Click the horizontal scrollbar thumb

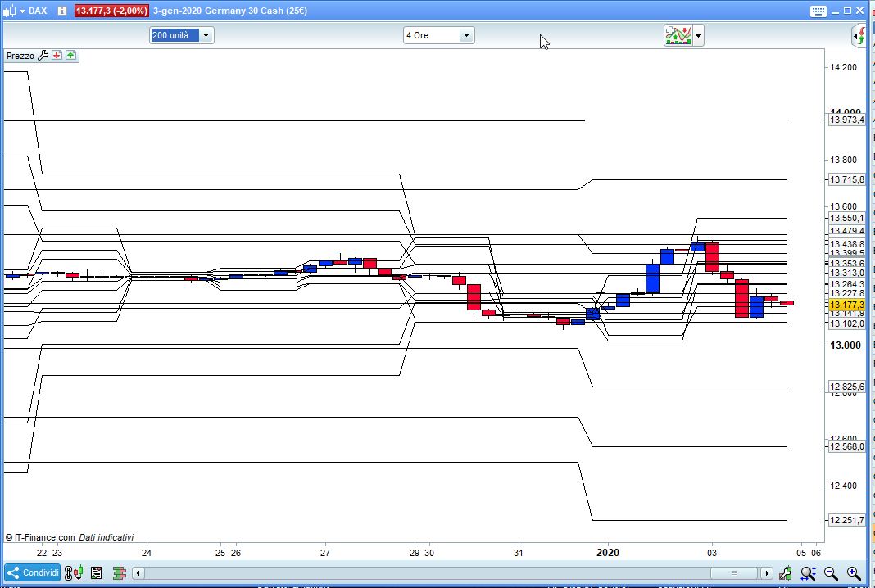pyautogui.click(x=734, y=573)
